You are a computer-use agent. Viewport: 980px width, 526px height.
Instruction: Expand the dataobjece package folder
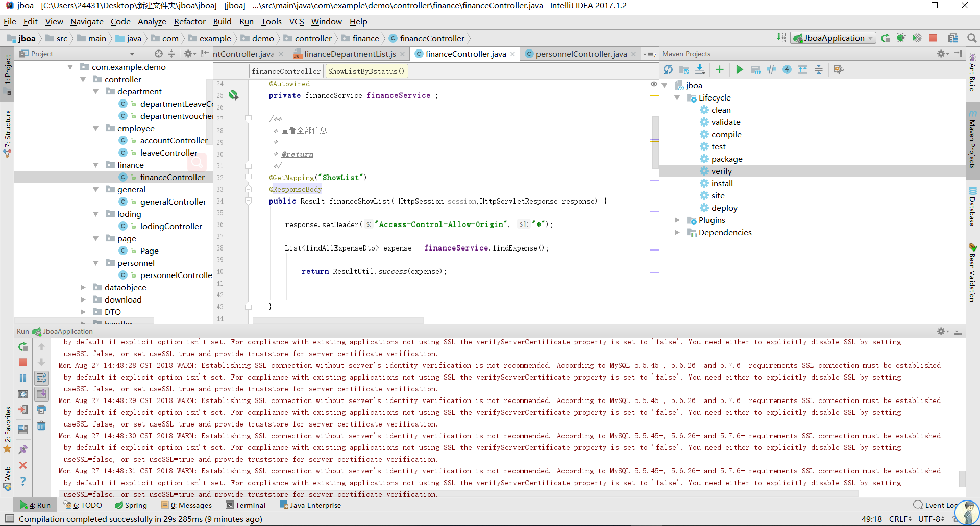point(83,288)
